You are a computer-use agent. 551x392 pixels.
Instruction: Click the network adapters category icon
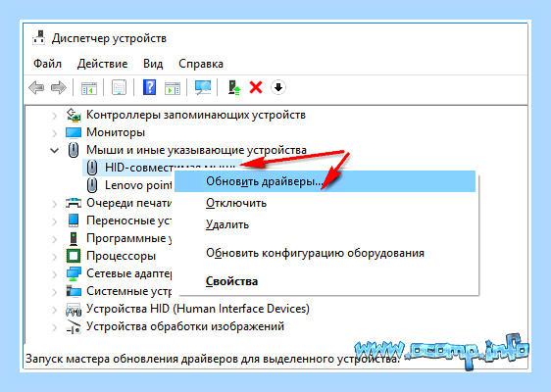pos(74,273)
